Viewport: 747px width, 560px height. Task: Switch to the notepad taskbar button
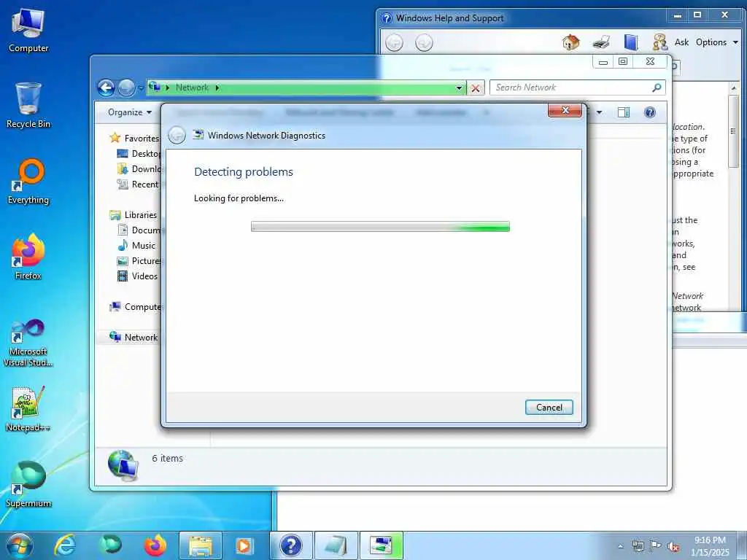click(336, 545)
